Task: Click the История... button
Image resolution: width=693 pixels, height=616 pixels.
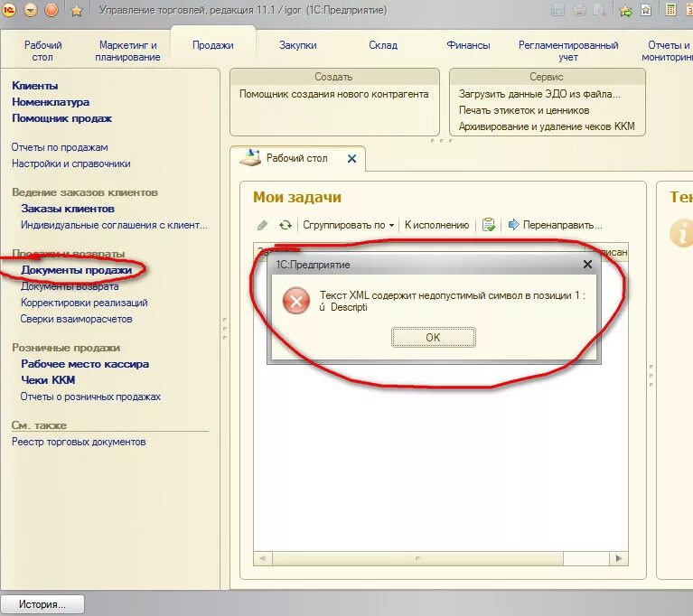Action: pos(42,604)
